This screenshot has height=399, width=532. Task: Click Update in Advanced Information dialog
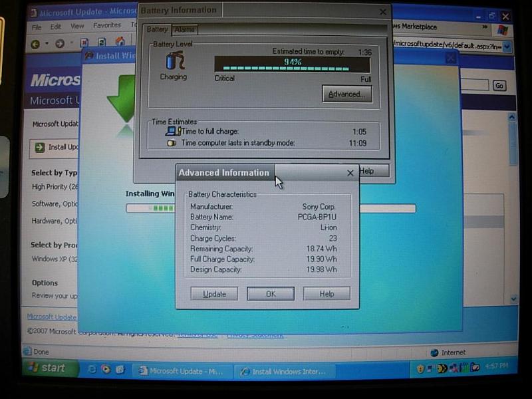[214, 294]
